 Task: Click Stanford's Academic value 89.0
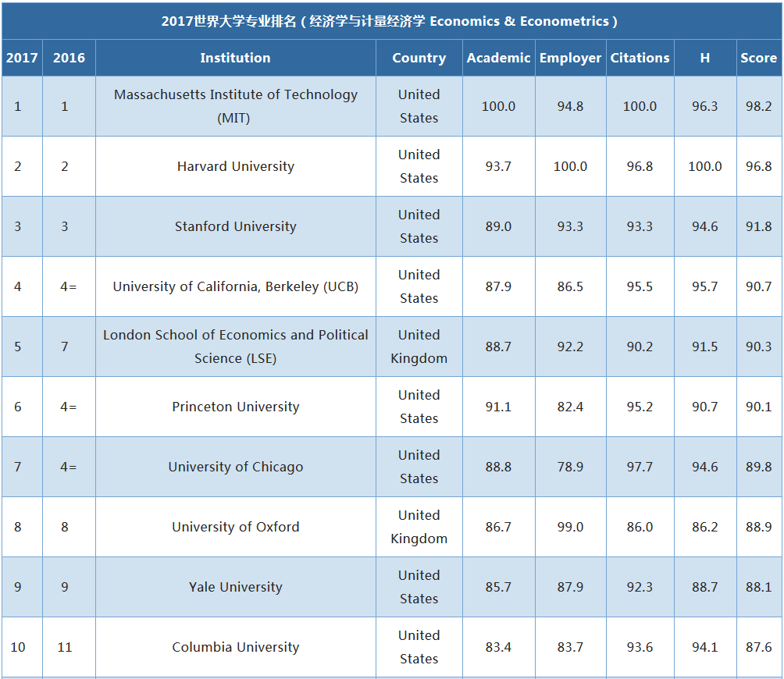(x=498, y=226)
